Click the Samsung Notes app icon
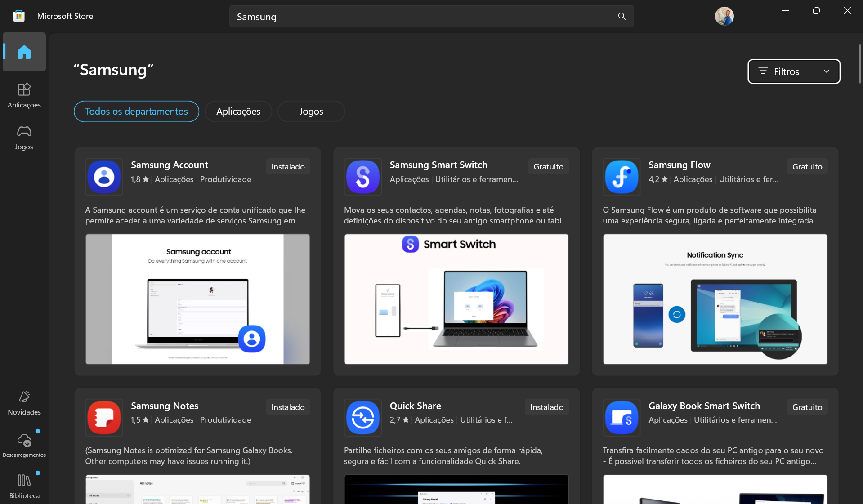 (x=104, y=418)
